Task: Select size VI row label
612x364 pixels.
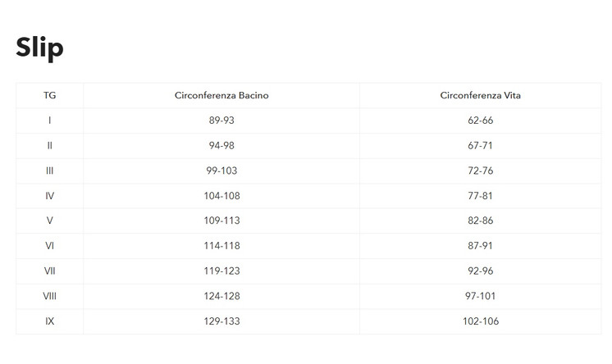Action: click(50, 246)
